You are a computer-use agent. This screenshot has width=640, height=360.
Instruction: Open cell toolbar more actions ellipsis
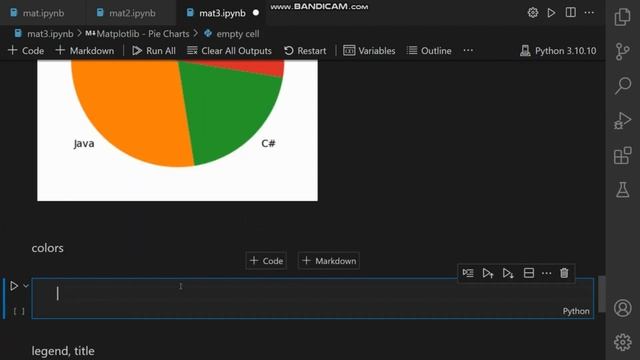[x=546, y=273]
